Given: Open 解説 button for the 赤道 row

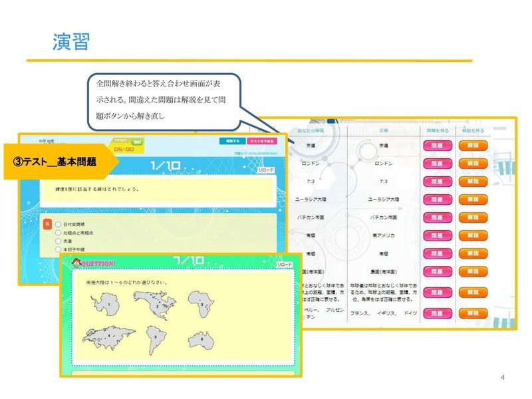Looking at the screenshot, I should click(473, 146).
